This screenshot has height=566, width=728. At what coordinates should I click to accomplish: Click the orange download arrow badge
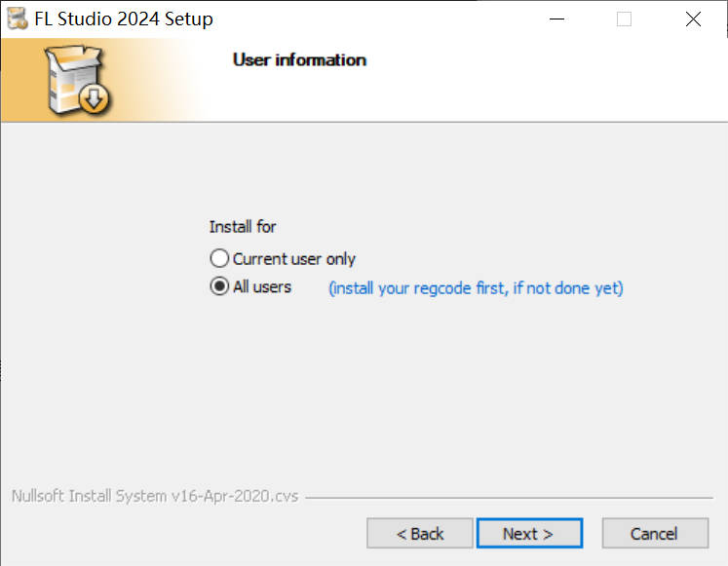pyautogui.click(x=95, y=97)
